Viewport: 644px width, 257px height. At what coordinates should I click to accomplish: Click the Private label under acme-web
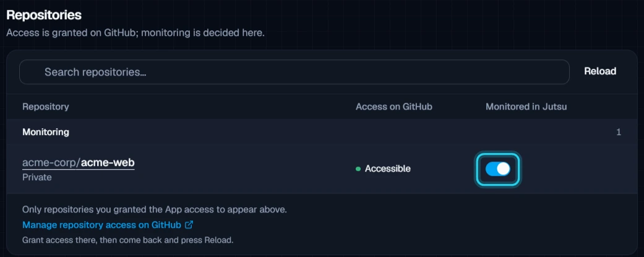coord(37,177)
